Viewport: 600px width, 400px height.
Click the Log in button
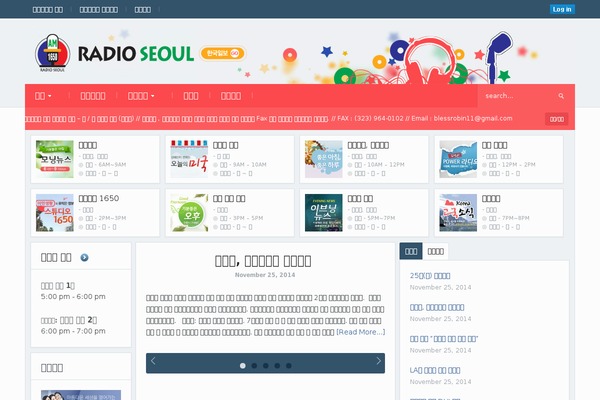(562, 9)
